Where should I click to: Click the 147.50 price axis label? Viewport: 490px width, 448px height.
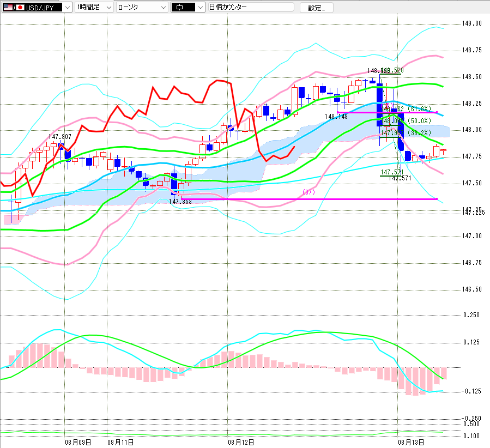tap(472, 183)
